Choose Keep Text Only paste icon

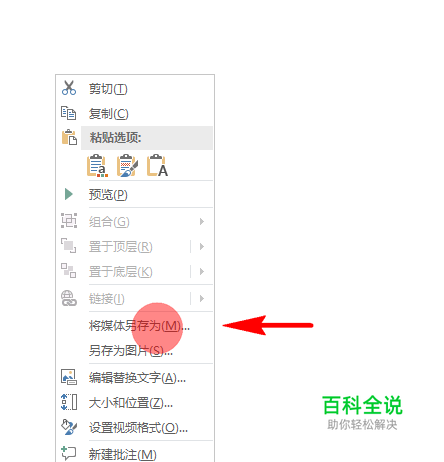(x=157, y=165)
